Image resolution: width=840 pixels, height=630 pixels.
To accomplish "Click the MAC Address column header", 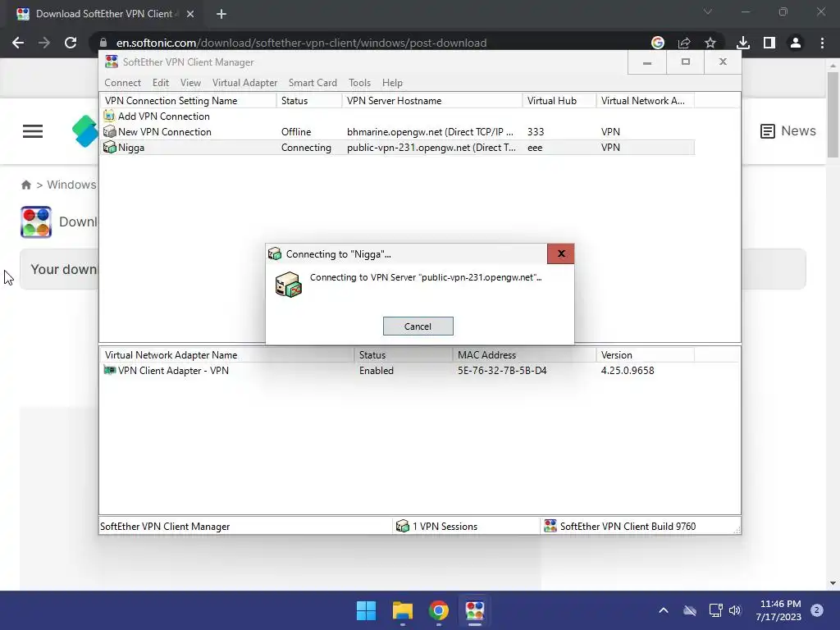I will 524,354.
